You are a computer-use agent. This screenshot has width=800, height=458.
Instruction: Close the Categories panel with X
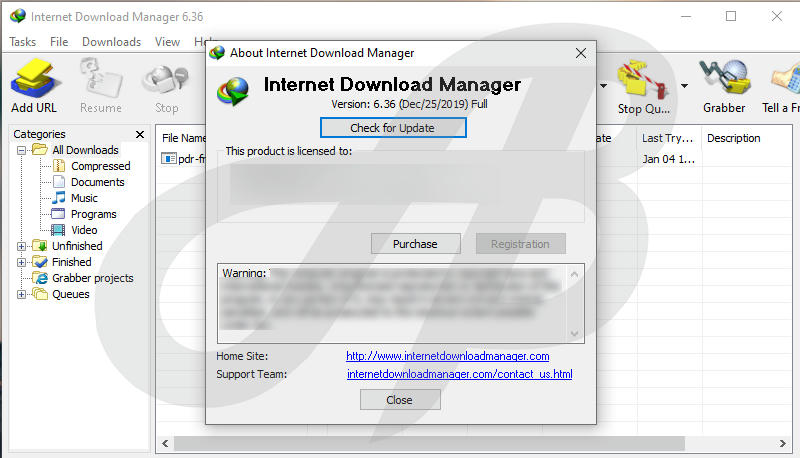point(140,134)
